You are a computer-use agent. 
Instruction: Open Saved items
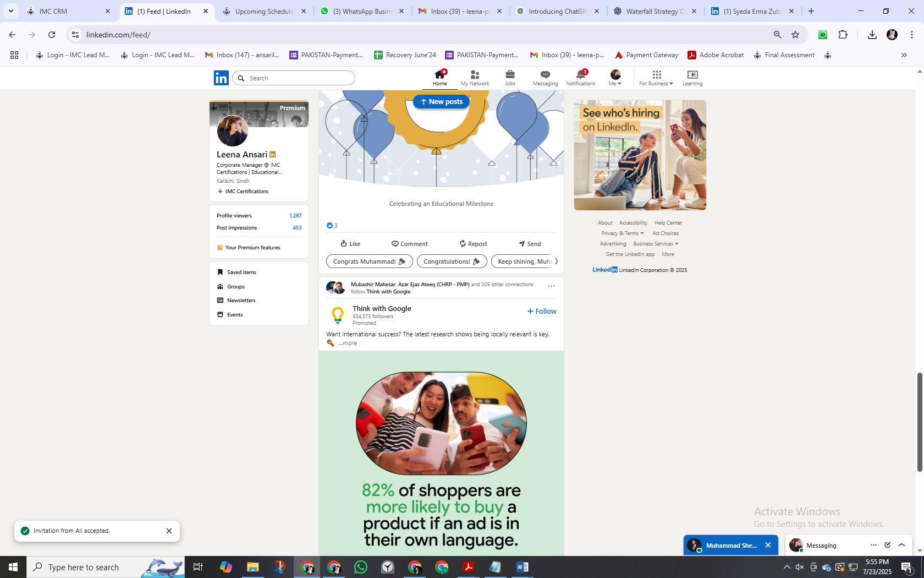pos(237,272)
